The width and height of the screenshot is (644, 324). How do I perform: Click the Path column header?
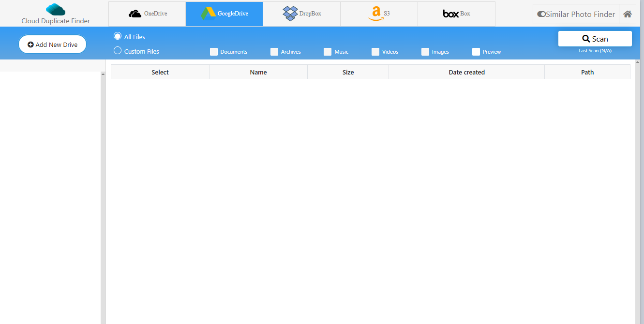click(x=587, y=72)
